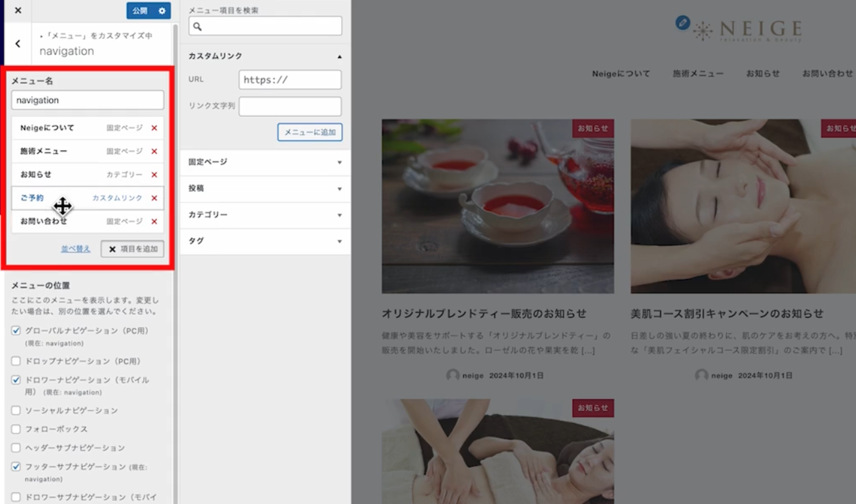Viewport: 856px width, 504px height.
Task: Click the blue pencil edit icon by logo
Action: pyautogui.click(x=682, y=22)
